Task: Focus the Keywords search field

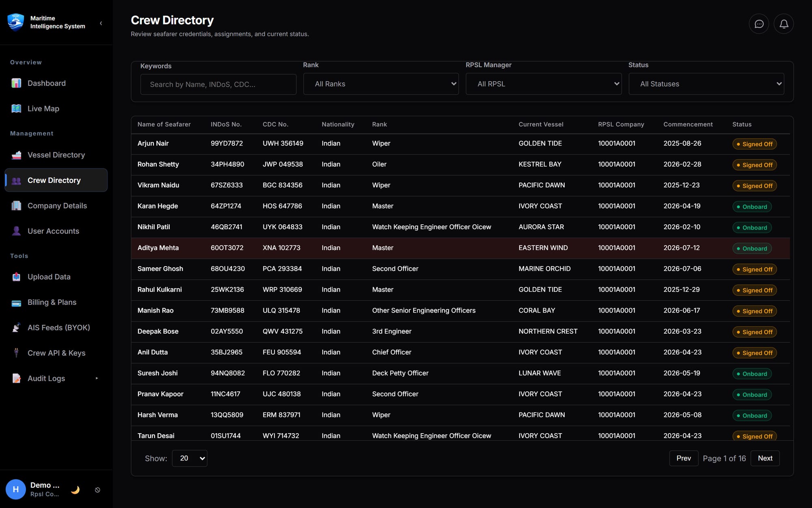Action: click(218, 84)
